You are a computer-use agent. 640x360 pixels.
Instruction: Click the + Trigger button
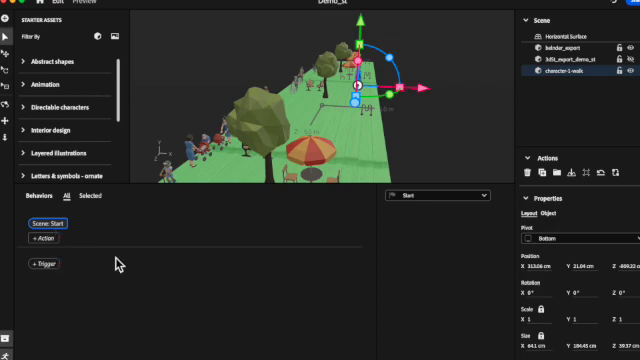44,264
